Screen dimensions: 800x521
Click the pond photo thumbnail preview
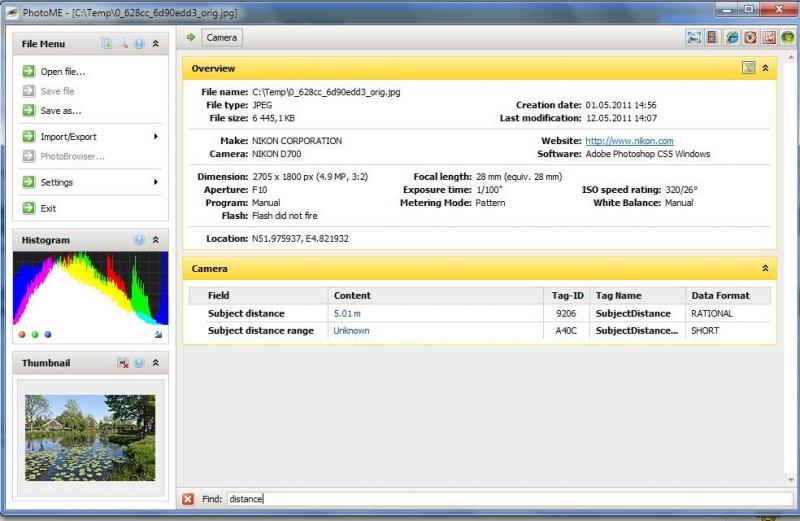[90, 437]
